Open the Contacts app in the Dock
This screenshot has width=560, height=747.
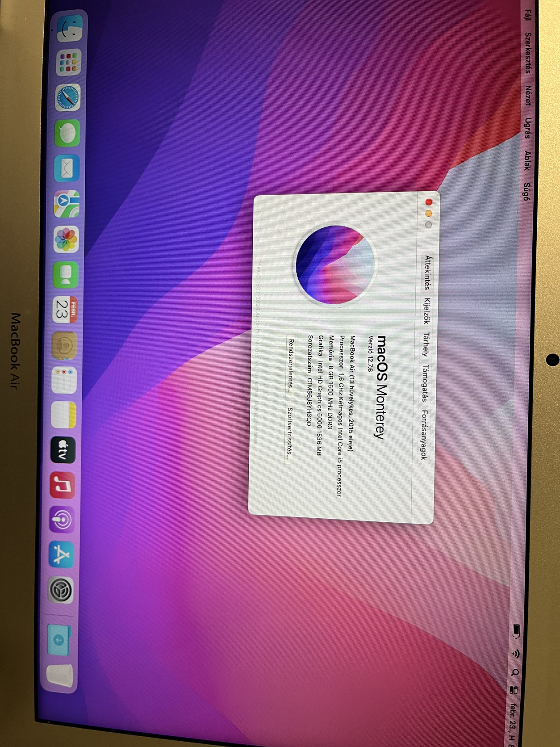(x=65, y=345)
